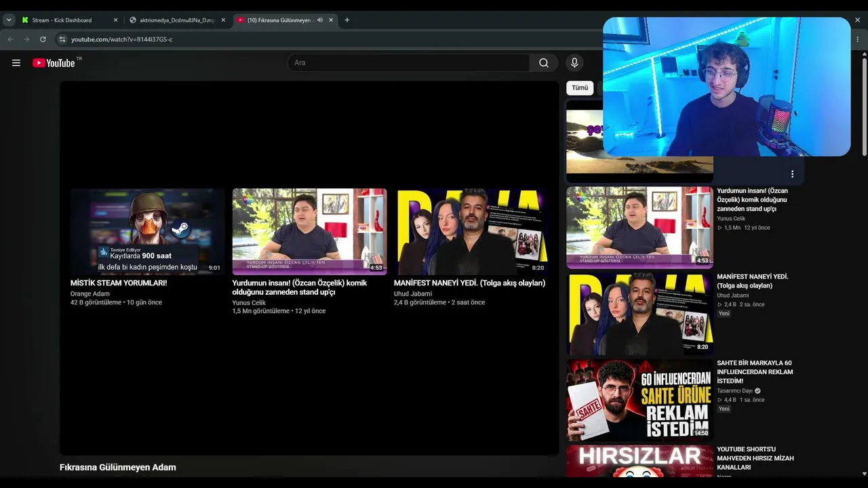The height and width of the screenshot is (488, 868).
Task: Click "1,5 Mn görüntüleme • 12 yıl önce" text
Action: coord(279,311)
